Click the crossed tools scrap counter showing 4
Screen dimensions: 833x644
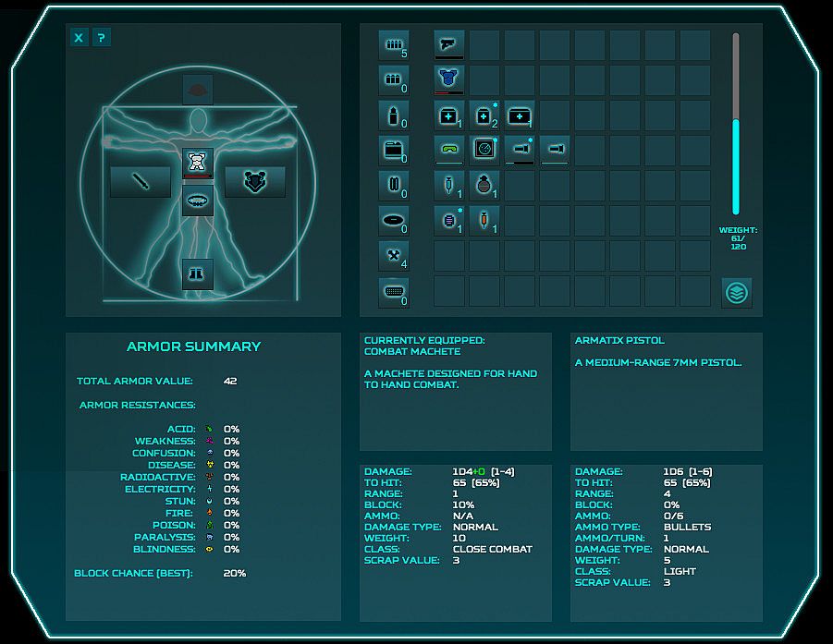pyautogui.click(x=394, y=256)
